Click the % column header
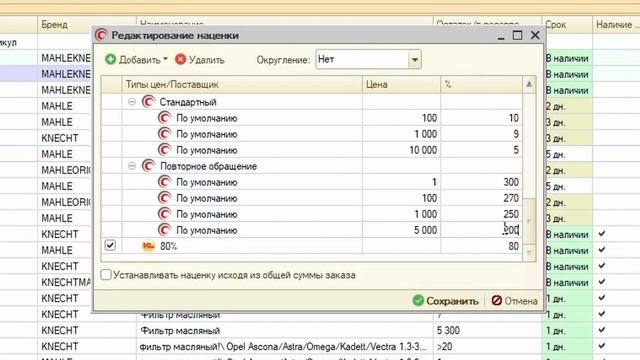640x360 pixels. [481, 84]
